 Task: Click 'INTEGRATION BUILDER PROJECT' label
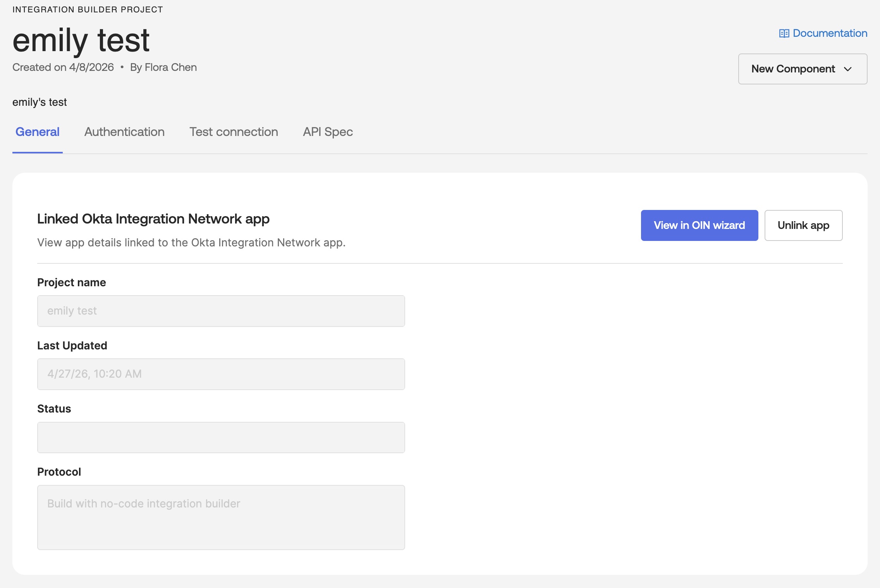point(88,10)
